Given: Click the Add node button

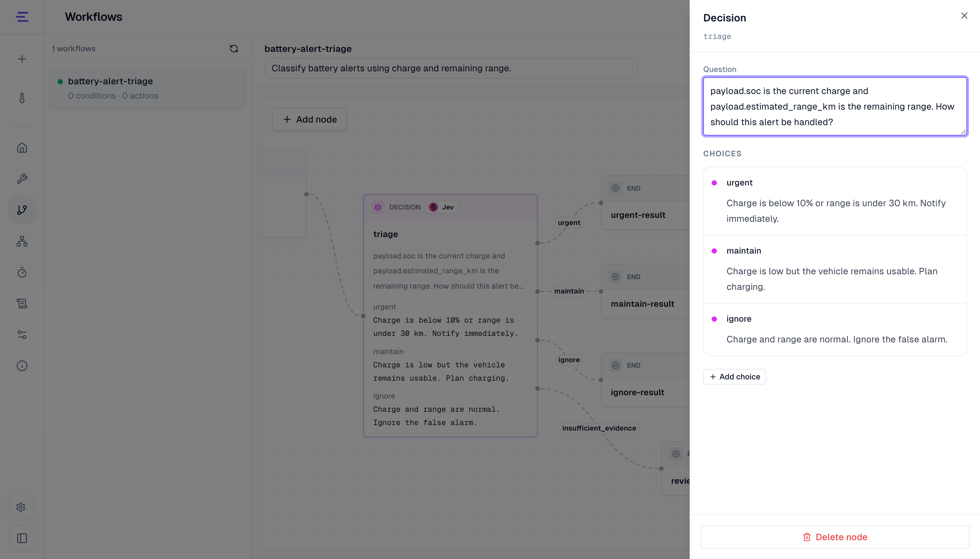Looking at the screenshot, I should pos(309,119).
